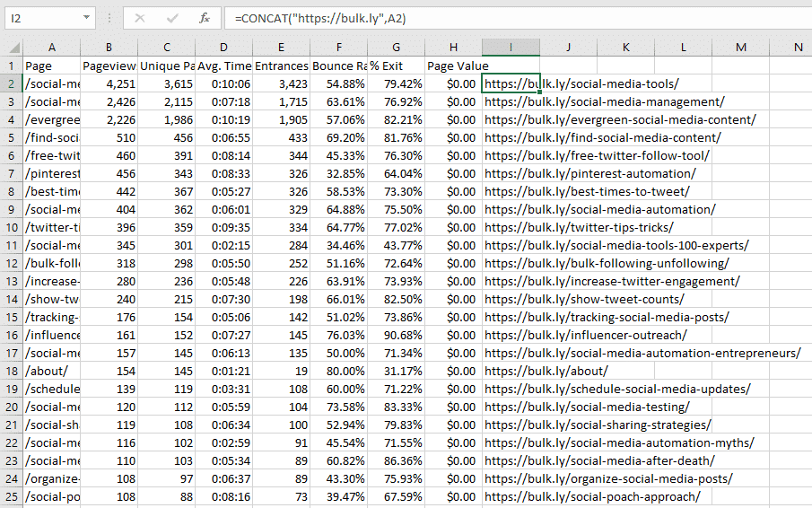The height and width of the screenshot is (508, 812).
Task: Select the https://bulk.ly/influencer-outreach/ cell
Action: (585, 335)
